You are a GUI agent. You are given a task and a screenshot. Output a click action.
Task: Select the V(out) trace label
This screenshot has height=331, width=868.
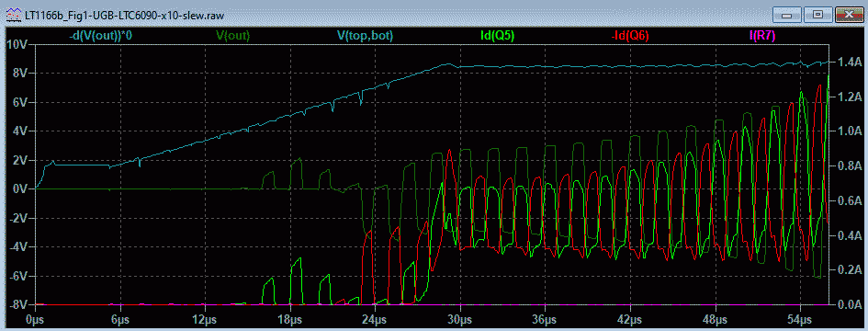233,36
